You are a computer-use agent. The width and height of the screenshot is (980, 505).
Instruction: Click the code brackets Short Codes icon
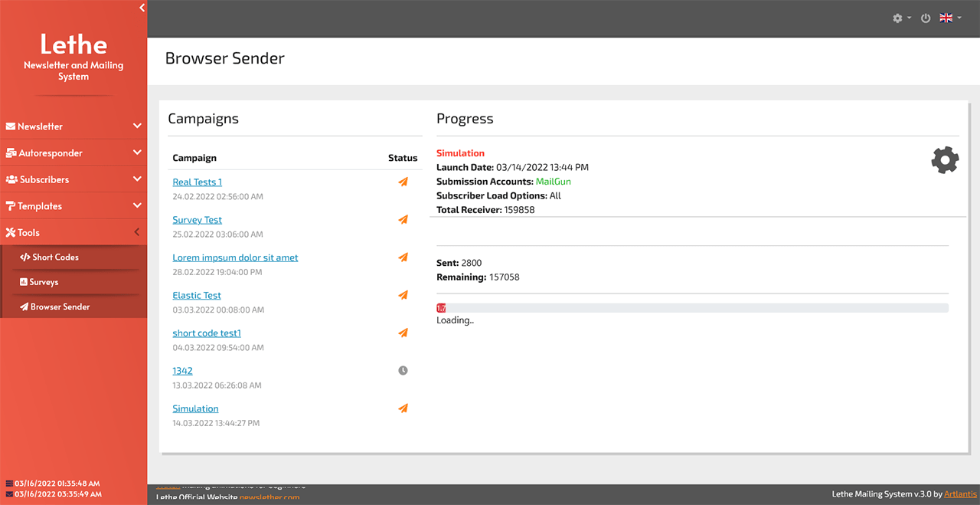point(25,257)
